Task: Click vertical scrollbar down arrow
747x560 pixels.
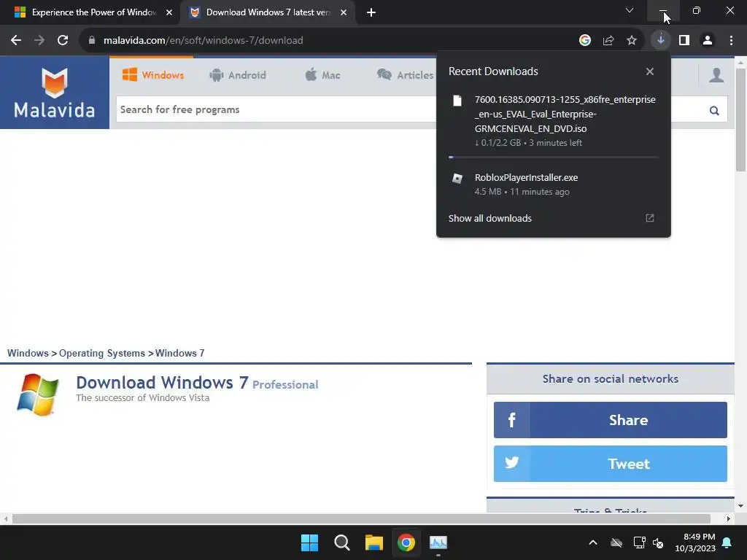Action: point(740,506)
